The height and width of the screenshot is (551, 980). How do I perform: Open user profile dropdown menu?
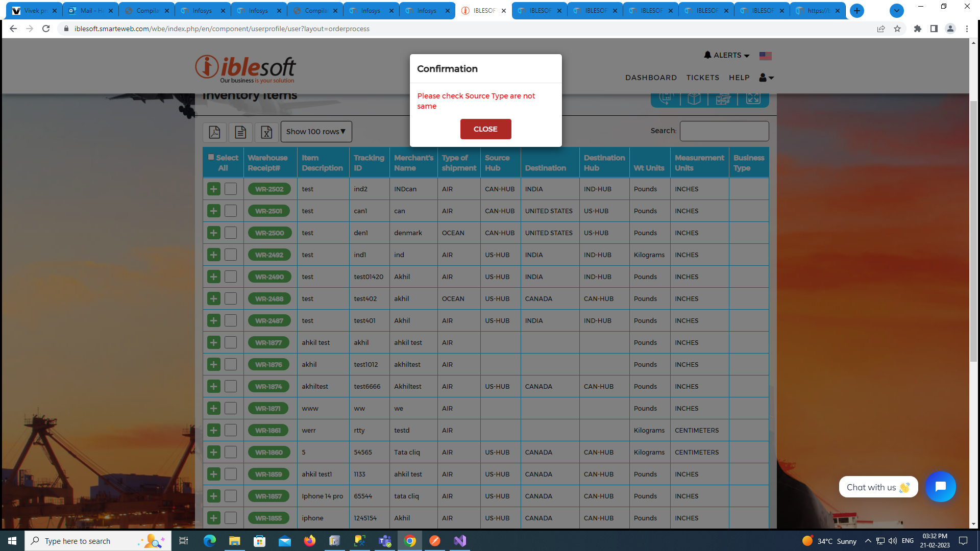pyautogui.click(x=766, y=78)
